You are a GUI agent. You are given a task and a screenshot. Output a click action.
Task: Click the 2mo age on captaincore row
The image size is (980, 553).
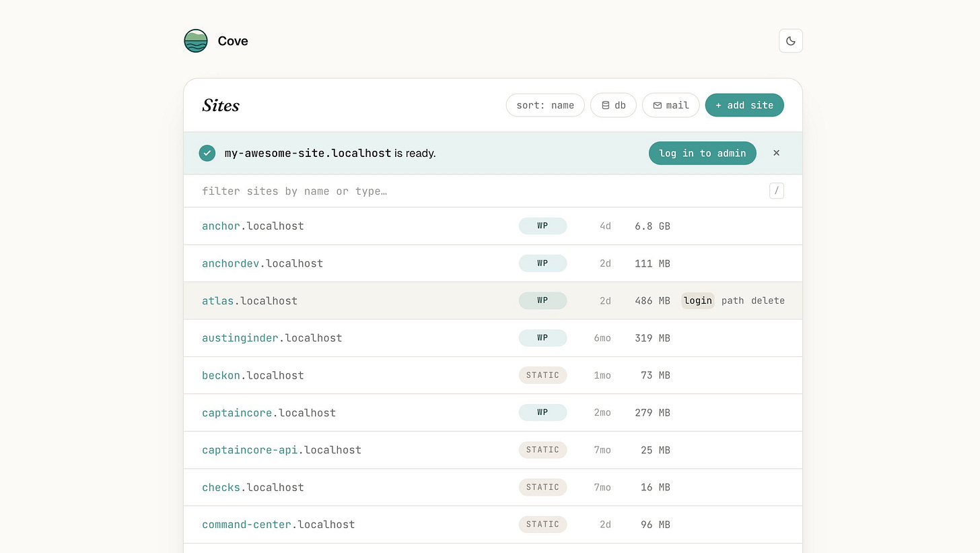pyautogui.click(x=602, y=413)
